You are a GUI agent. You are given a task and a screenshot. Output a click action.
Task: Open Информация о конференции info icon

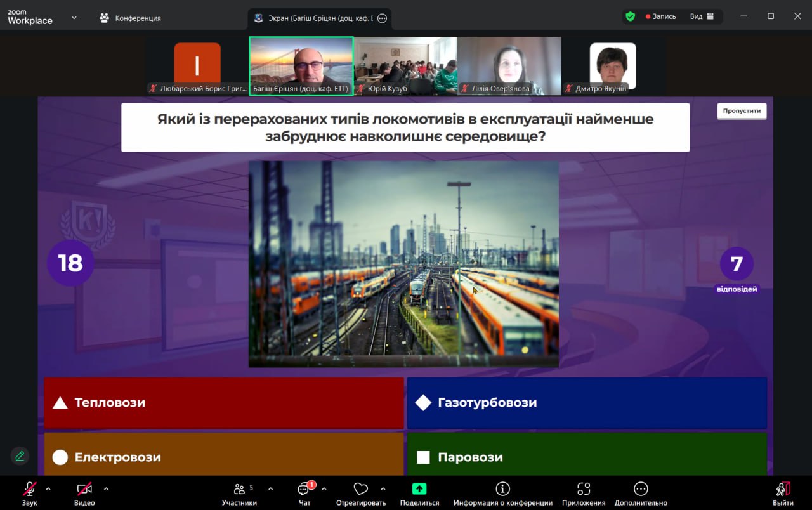[x=503, y=488]
